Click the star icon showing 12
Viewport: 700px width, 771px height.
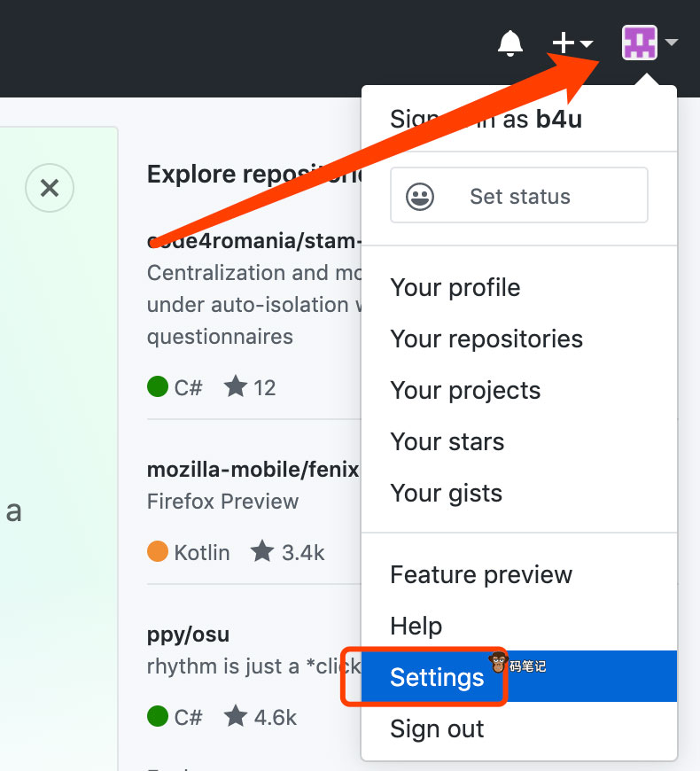click(x=236, y=387)
